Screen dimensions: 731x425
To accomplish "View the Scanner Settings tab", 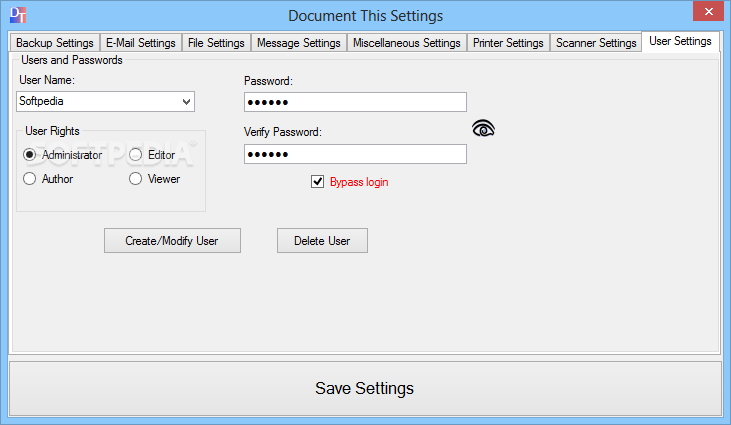I will (596, 43).
